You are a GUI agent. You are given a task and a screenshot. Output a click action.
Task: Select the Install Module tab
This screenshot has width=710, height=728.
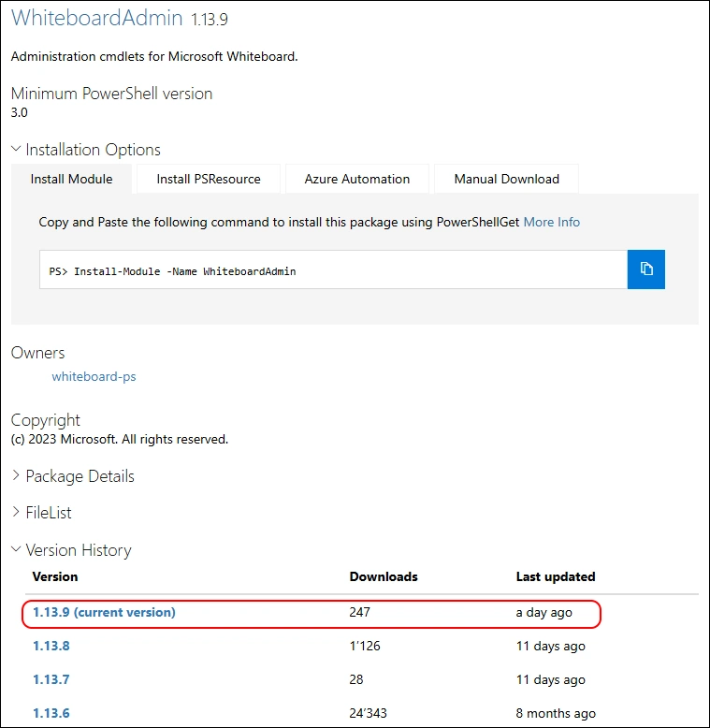pos(71,179)
